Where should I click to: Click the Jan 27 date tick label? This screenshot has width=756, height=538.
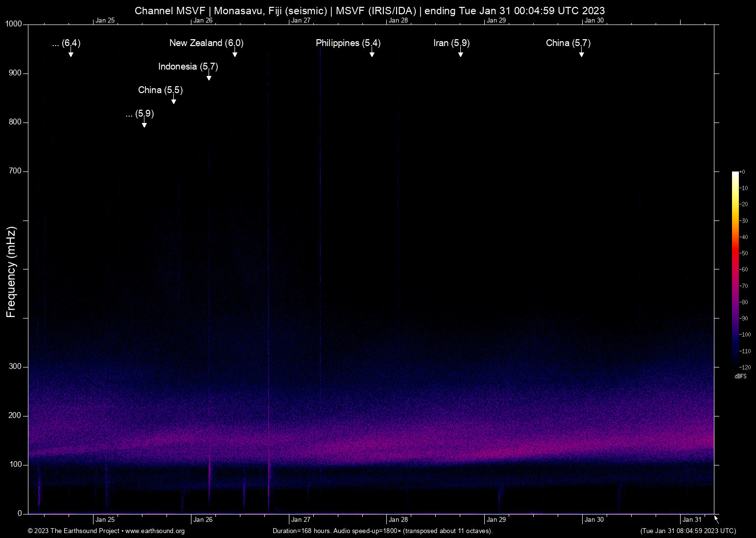pos(301,519)
